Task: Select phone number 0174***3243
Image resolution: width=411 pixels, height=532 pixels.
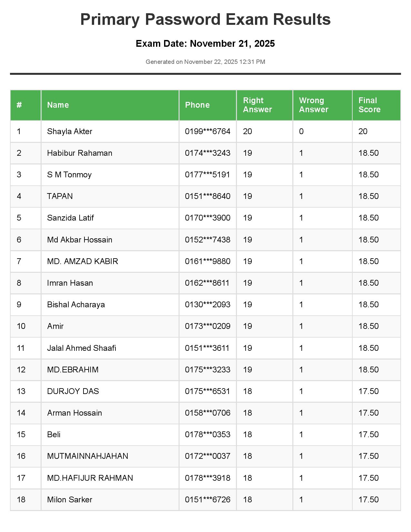Action: [208, 153]
